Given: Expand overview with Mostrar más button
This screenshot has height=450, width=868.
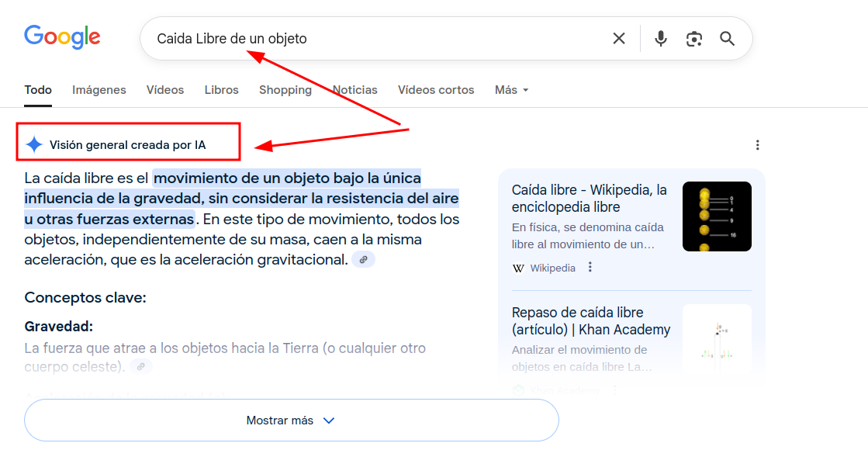Looking at the screenshot, I should pyautogui.click(x=291, y=420).
